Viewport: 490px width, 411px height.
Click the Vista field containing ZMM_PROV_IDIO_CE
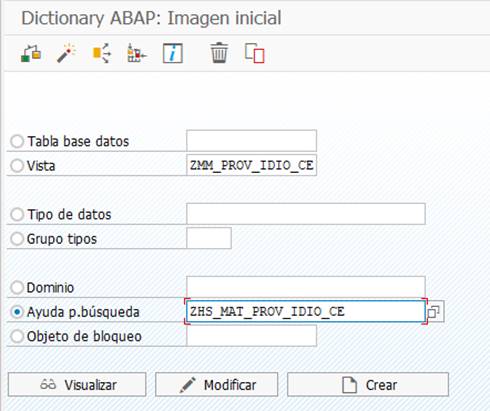coord(251,165)
